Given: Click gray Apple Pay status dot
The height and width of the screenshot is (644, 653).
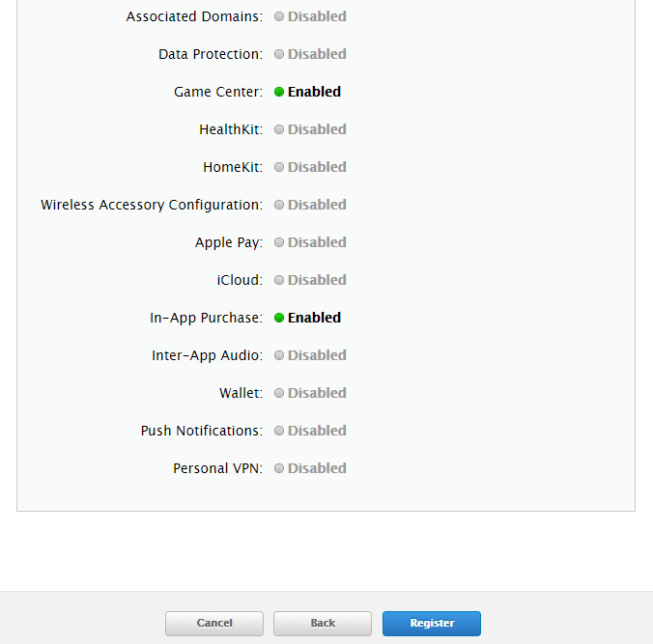Looking at the screenshot, I should click(x=279, y=242).
